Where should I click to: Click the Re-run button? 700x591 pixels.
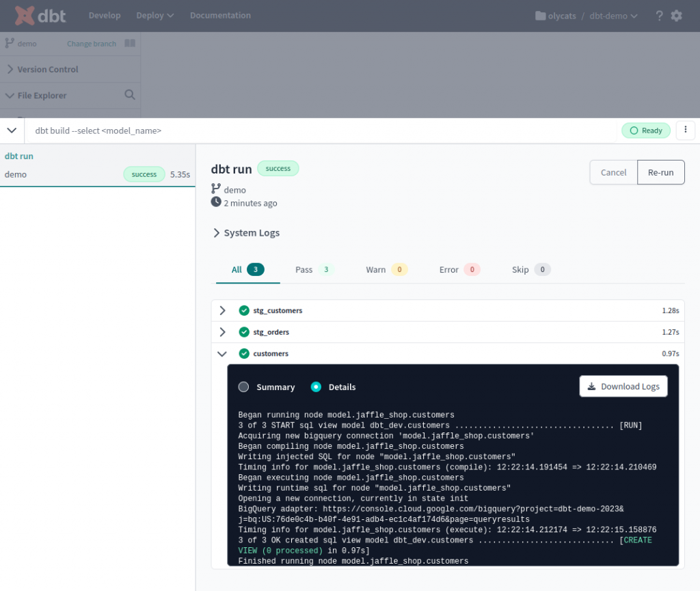pyautogui.click(x=661, y=172)
